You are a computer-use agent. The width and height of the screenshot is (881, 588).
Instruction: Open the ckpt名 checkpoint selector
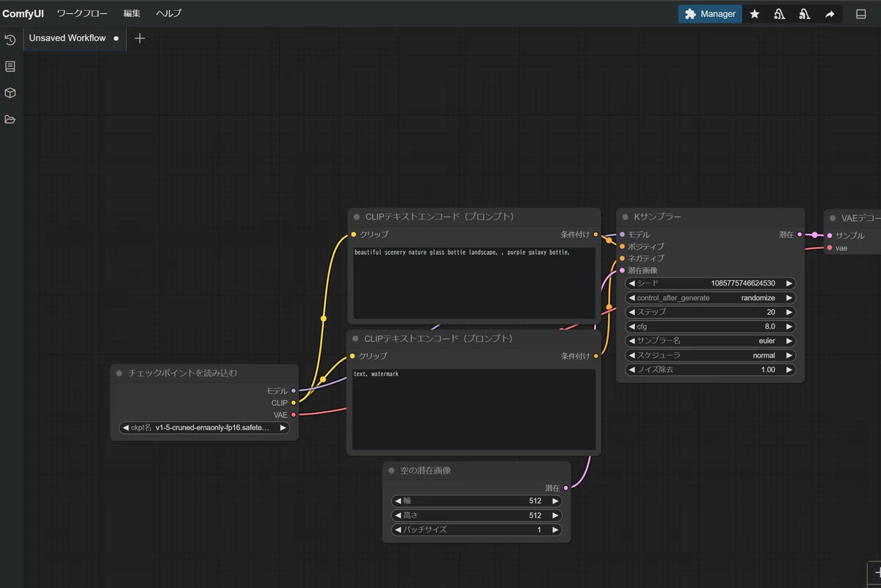(204, 427)
